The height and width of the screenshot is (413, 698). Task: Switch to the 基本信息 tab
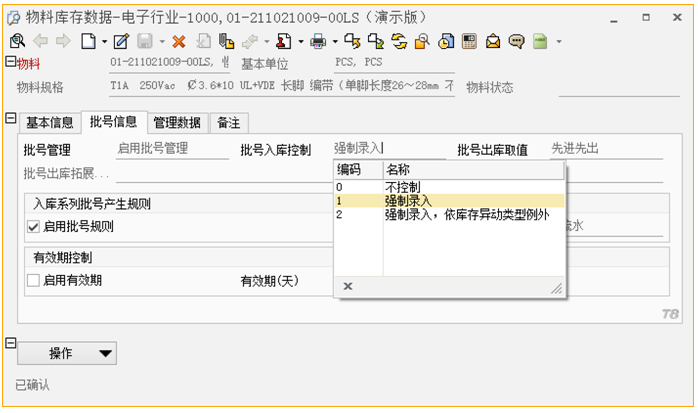[49, 123]
